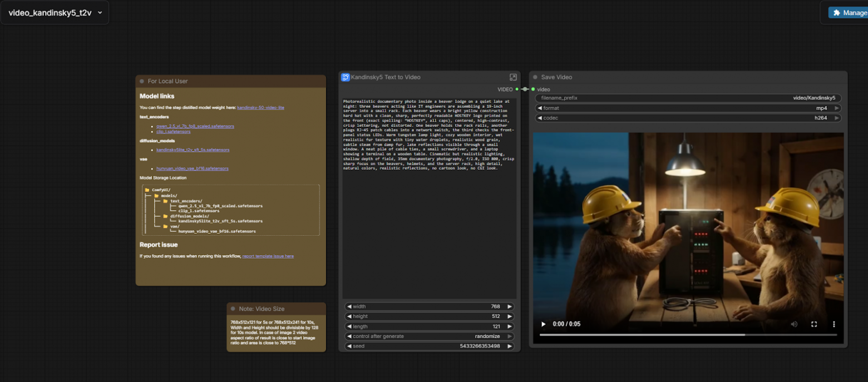Image resolution: width=868 pixels, height=382 pixels.
Task: Collapse the Note: Video Size node
Action: 233,309
